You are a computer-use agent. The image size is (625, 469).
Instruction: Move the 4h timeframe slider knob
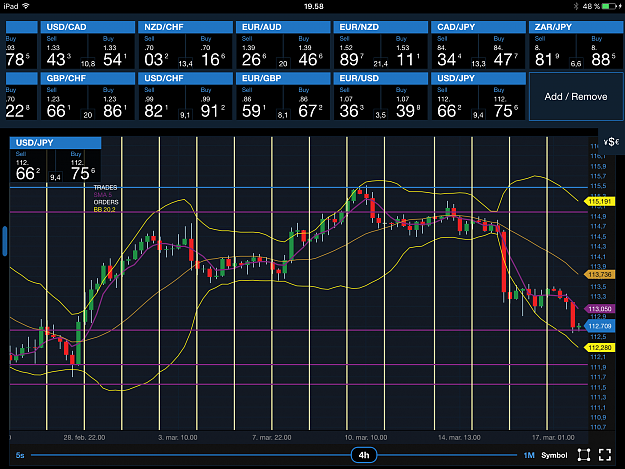click(x=364, y=455)
